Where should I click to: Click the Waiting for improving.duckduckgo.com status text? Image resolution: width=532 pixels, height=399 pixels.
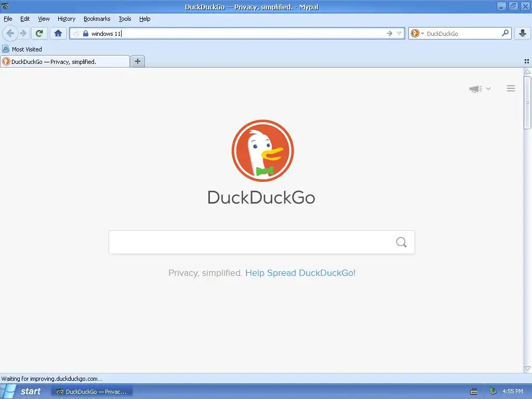click(x=51, y=379)
